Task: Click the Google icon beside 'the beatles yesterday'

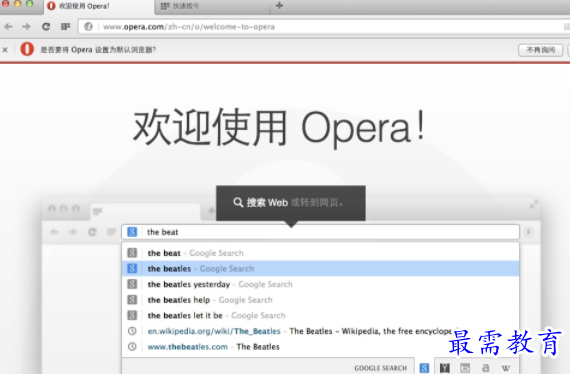Action: point(132,284)
